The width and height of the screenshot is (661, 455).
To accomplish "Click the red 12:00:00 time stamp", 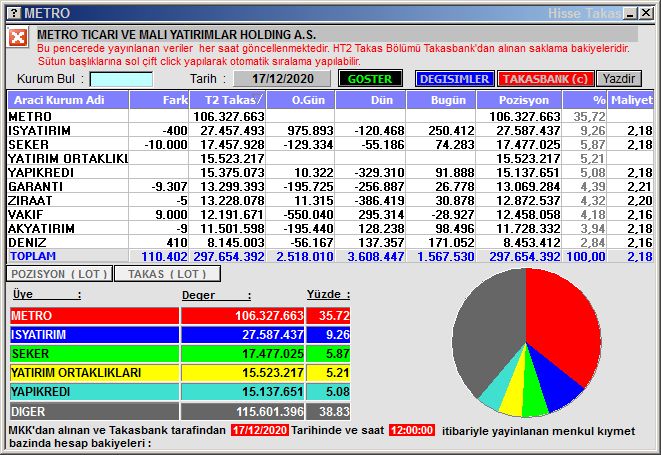I will coord(412,430).
